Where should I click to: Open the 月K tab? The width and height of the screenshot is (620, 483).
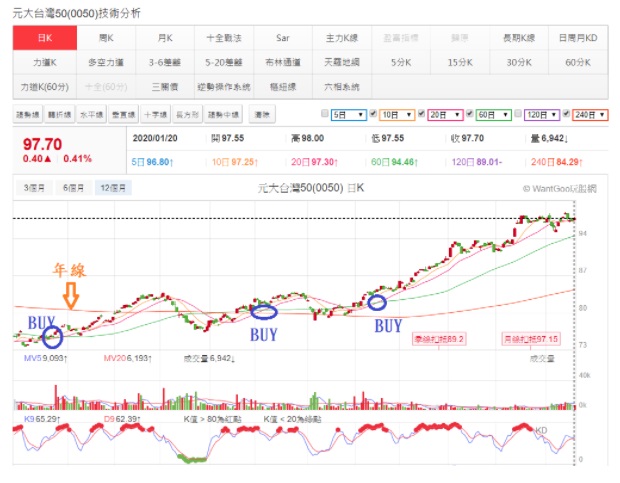click(x=165, y=38)
